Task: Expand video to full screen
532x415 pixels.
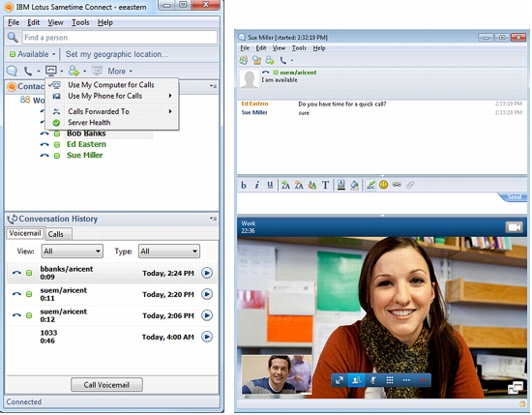Action: [x=340, y=380]
